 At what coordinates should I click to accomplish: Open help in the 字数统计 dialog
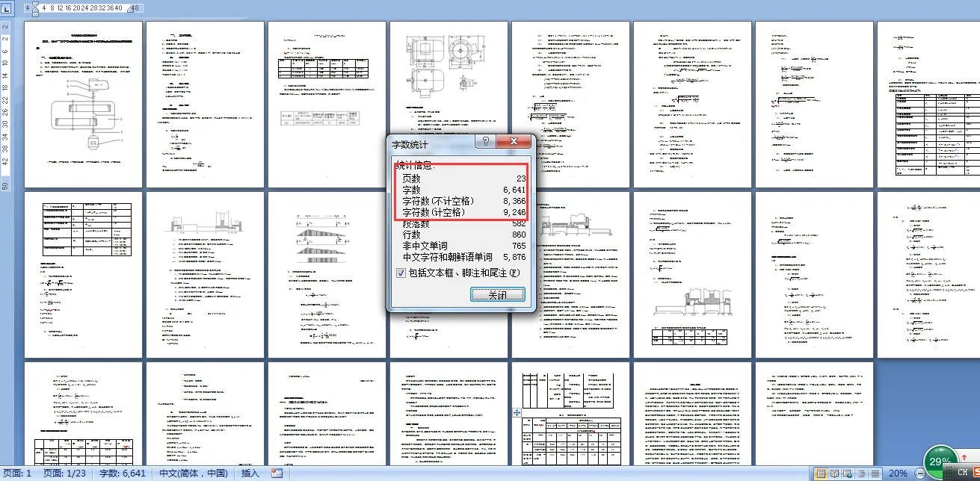click(x=485, y=142)
